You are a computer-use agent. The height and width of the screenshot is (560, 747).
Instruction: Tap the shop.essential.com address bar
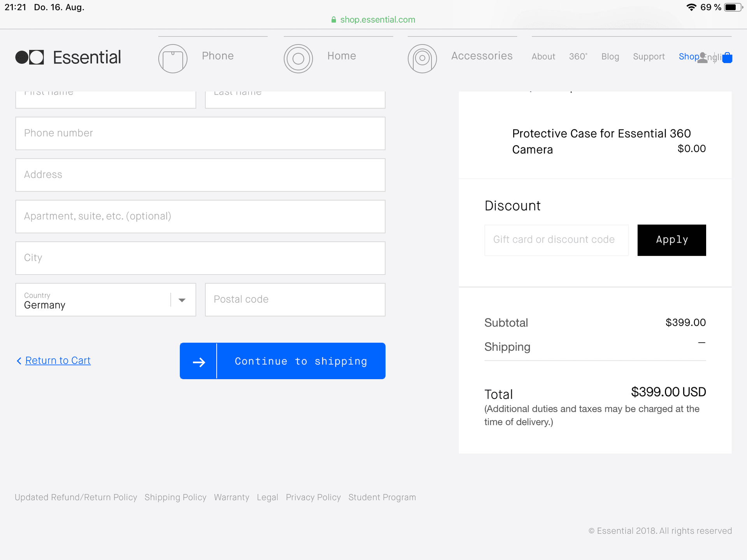[x=373, y=19]
